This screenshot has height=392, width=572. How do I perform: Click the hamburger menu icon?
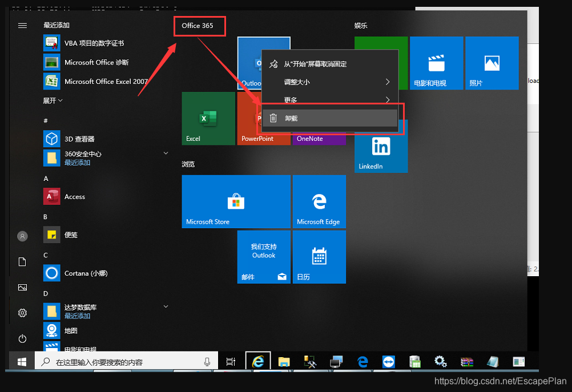(22, 26)
